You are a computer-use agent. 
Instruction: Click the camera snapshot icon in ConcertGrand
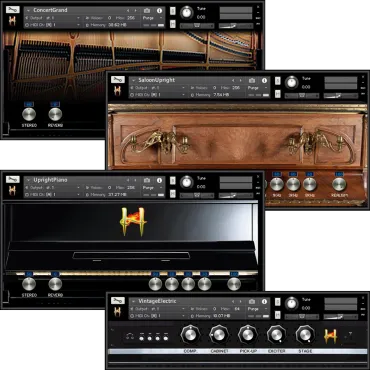coord(147,11)
